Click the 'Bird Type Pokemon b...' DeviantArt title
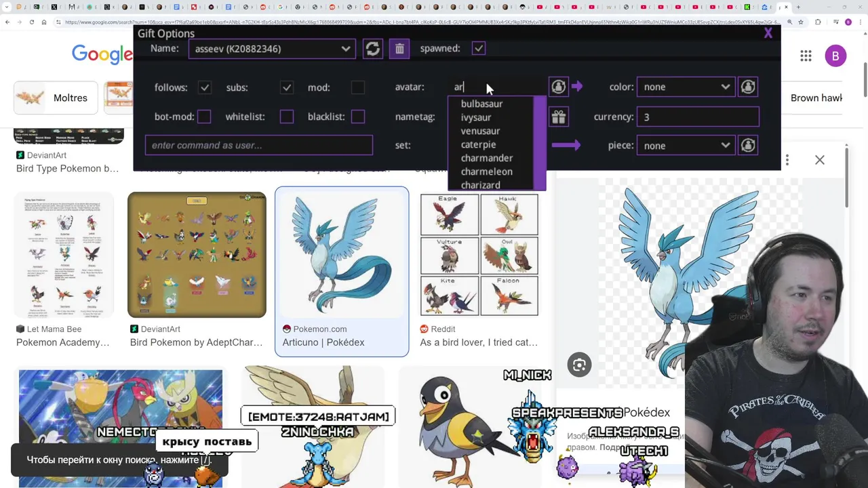 (67, 168)
